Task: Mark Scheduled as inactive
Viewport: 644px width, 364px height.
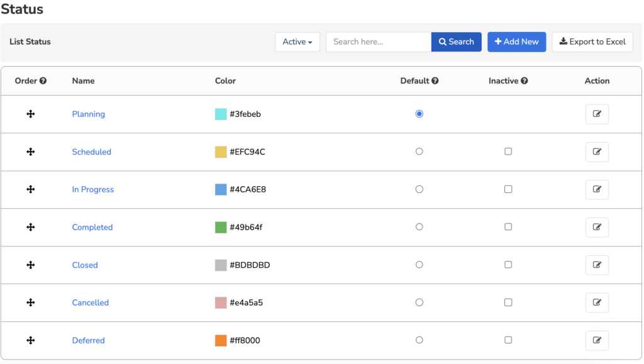Action: pos(508,152)
